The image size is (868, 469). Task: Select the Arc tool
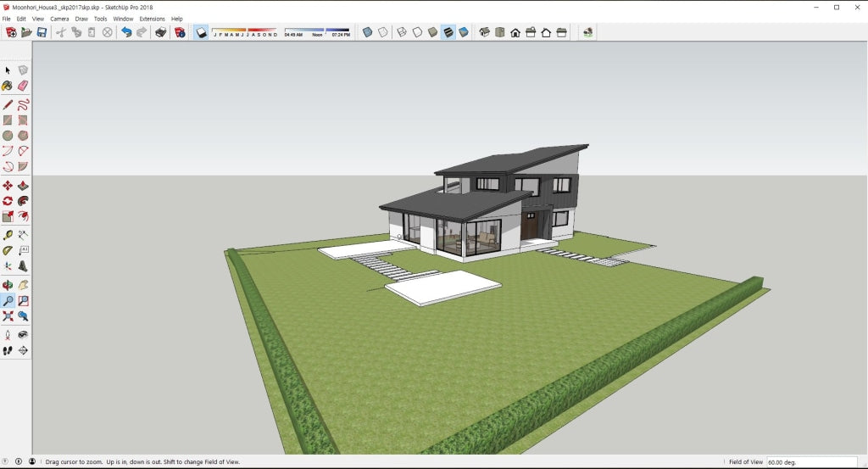point(8,151)
